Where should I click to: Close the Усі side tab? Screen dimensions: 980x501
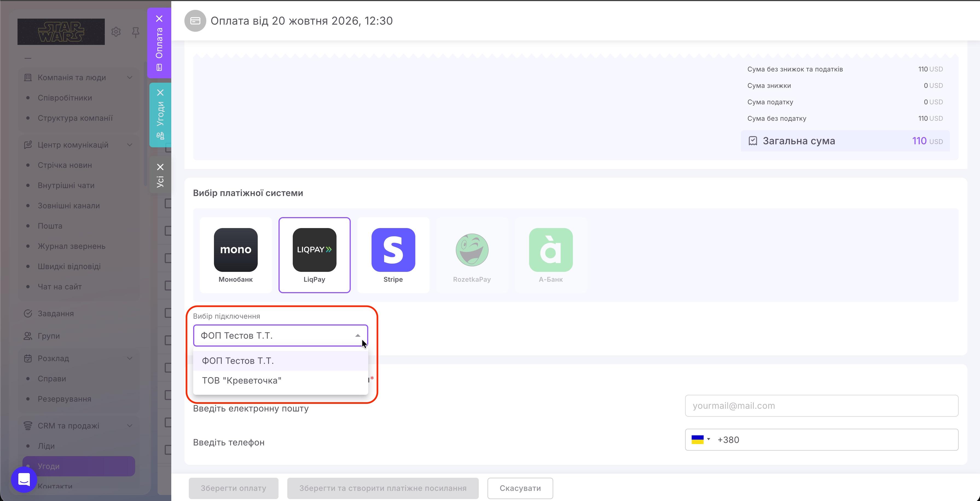(160, 167)
